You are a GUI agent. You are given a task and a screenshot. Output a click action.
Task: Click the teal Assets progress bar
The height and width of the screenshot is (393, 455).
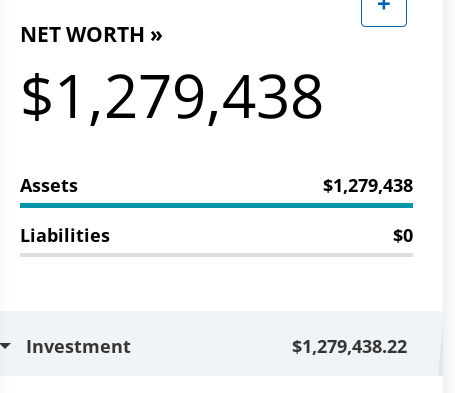tap(216, 205)
